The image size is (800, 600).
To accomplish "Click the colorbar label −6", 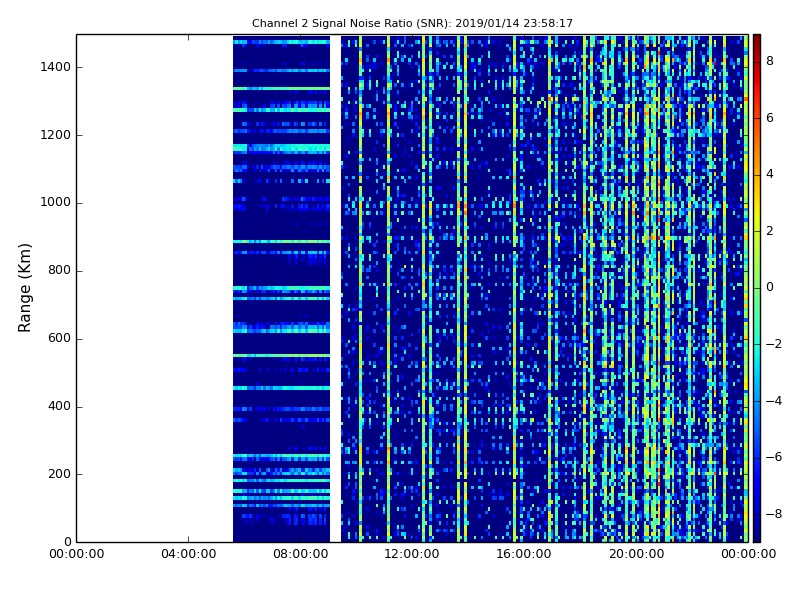I will pos(774,457).
